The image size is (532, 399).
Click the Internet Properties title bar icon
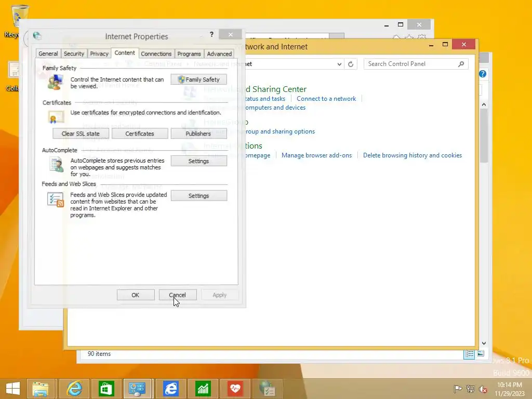(x=37, y=35)
